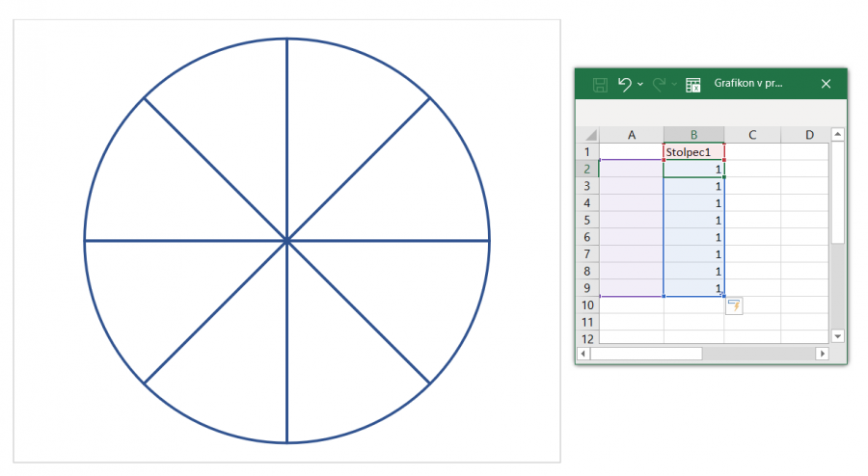
Task: Select the row 10 header
Action: tap(587, 304)
